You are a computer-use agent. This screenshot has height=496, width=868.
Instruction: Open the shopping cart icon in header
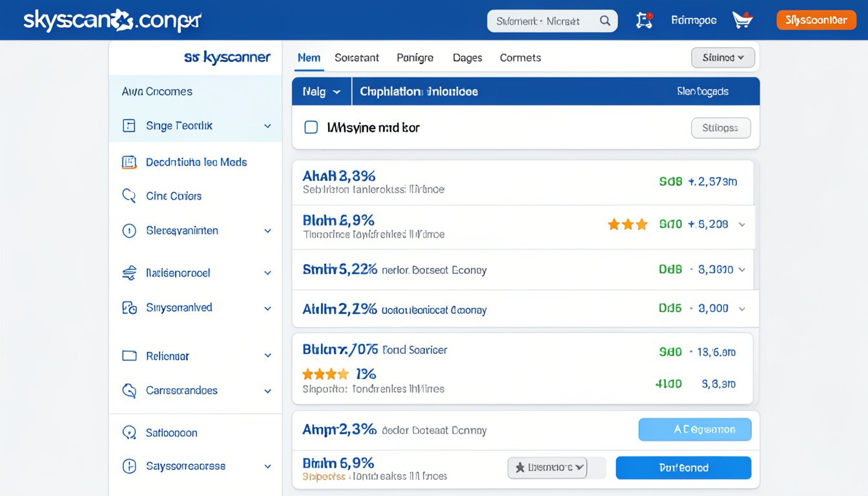743,21
